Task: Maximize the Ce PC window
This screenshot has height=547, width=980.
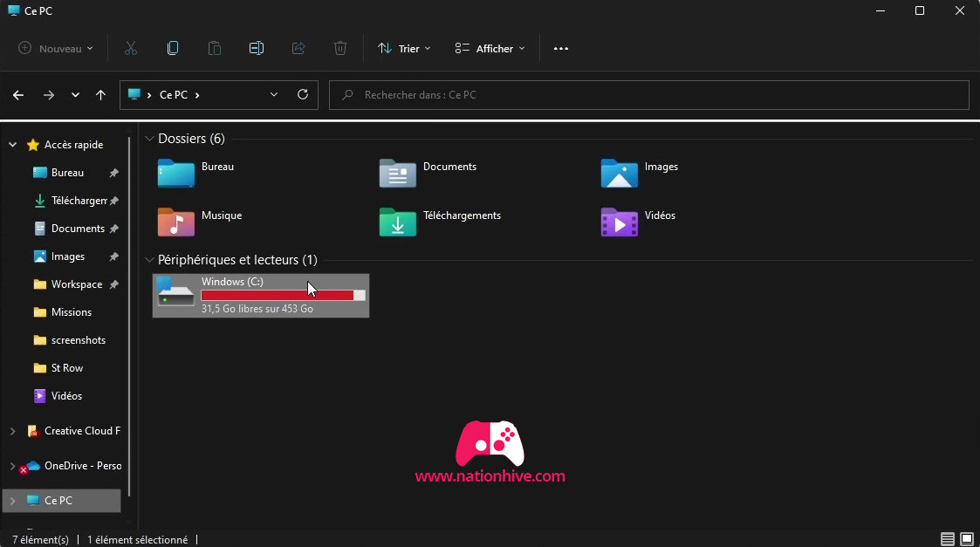Action: coord(920,10)
